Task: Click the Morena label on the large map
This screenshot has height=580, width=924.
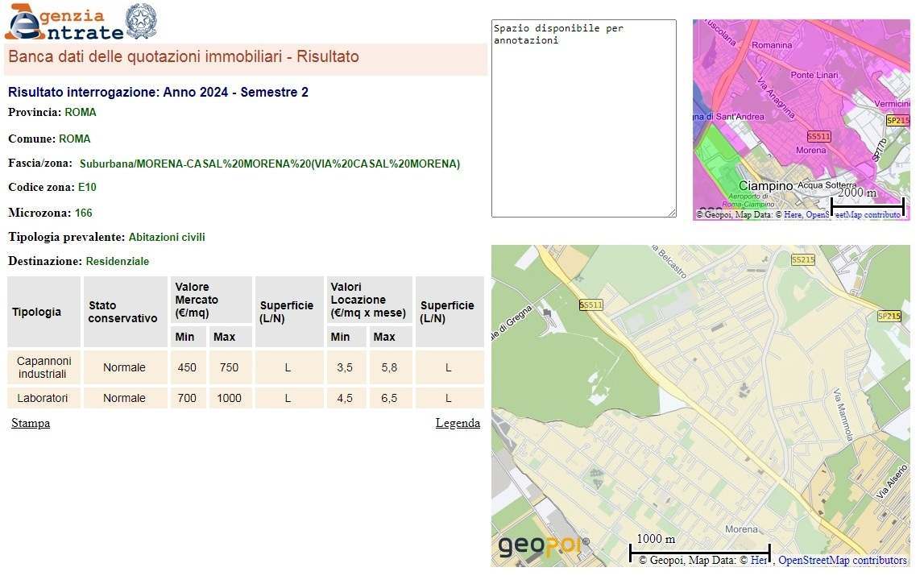Action: pos(741,529)
